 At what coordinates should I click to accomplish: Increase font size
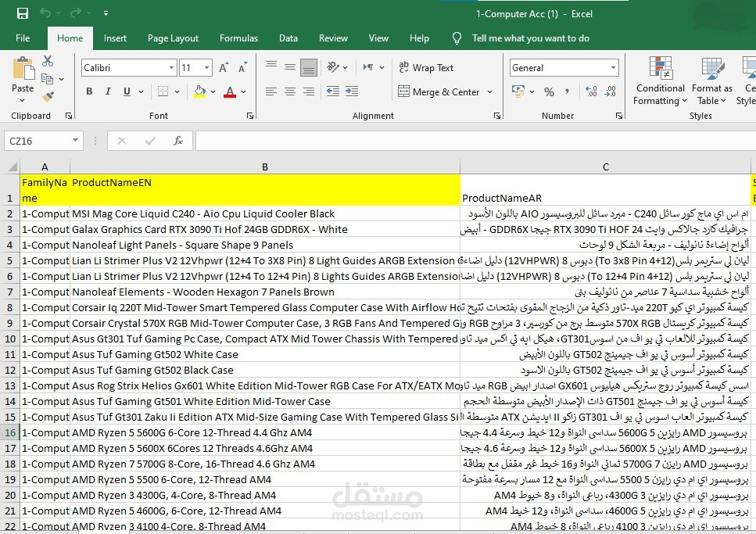pos(224,68)
